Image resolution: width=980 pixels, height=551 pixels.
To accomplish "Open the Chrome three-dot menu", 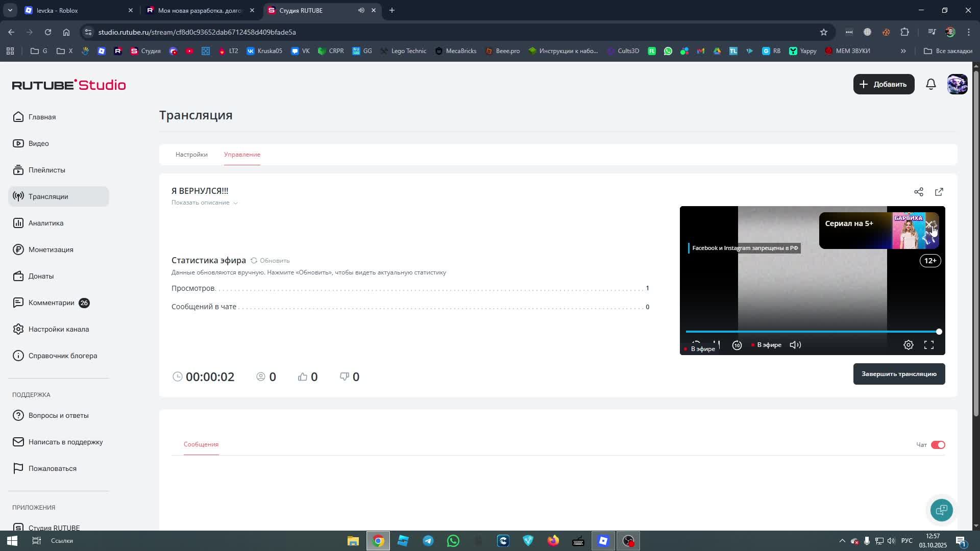I will [x=969, y=32].
